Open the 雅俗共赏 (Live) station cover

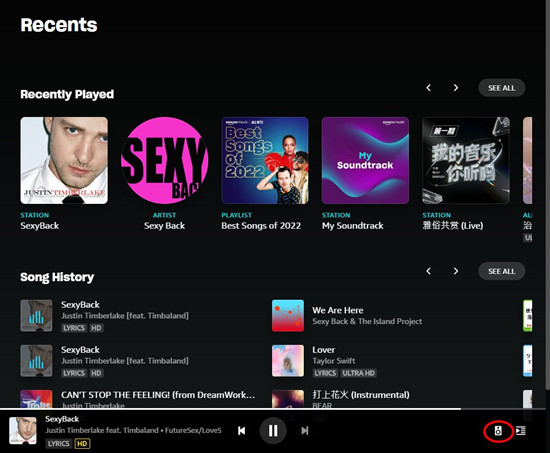coord(466,160)
